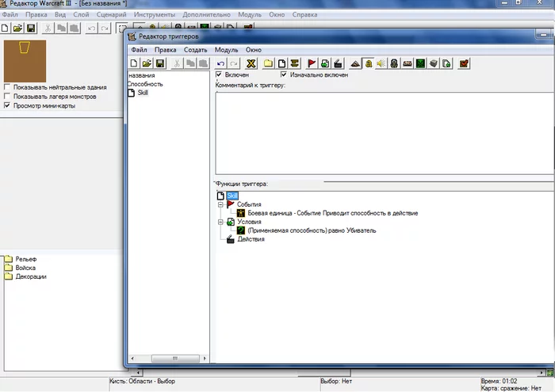The height and width of the screenshot is (392, 555).
Task: Click Open icon in Trigger Editor toolbar
Action: coord(147,63)
